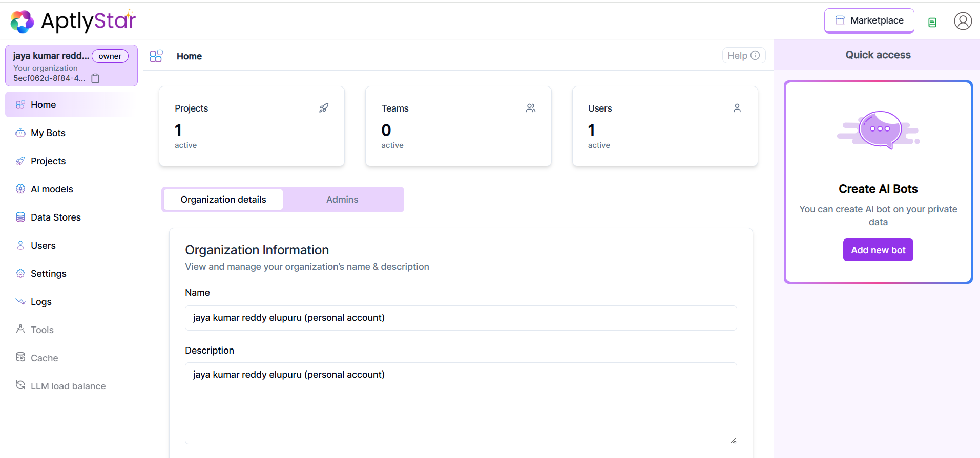Image resolution: width=980 pixels, height=458 pixels.
Task: Click the AptlyStar logo
Action: click(x=73, y=21)
